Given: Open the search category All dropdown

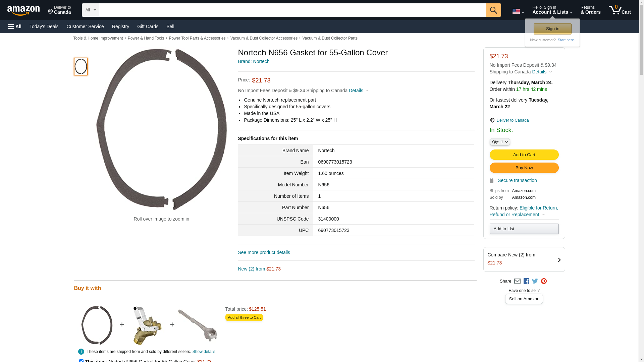Looking at the screenshot, I should pos(90,10).
